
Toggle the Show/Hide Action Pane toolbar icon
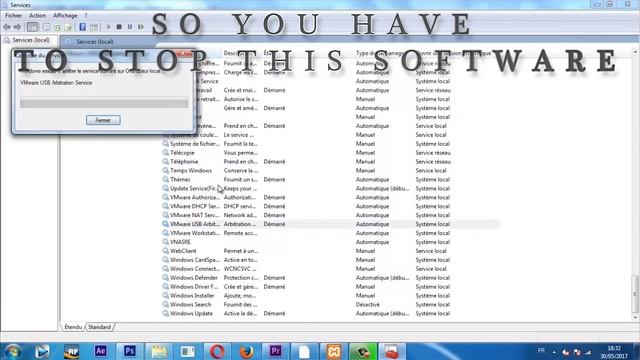(x=94, y=27)
